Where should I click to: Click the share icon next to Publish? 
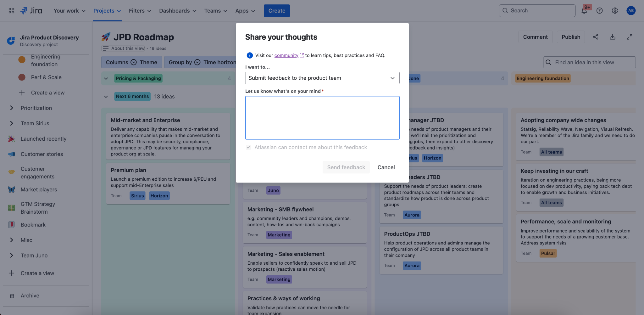click(596, 37)
